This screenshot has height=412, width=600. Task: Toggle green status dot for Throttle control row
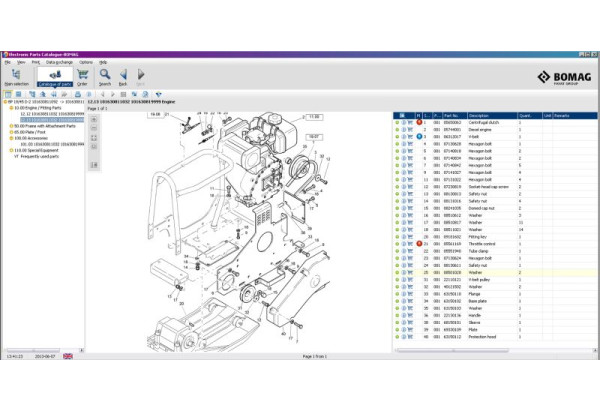[x=397, y=243]
